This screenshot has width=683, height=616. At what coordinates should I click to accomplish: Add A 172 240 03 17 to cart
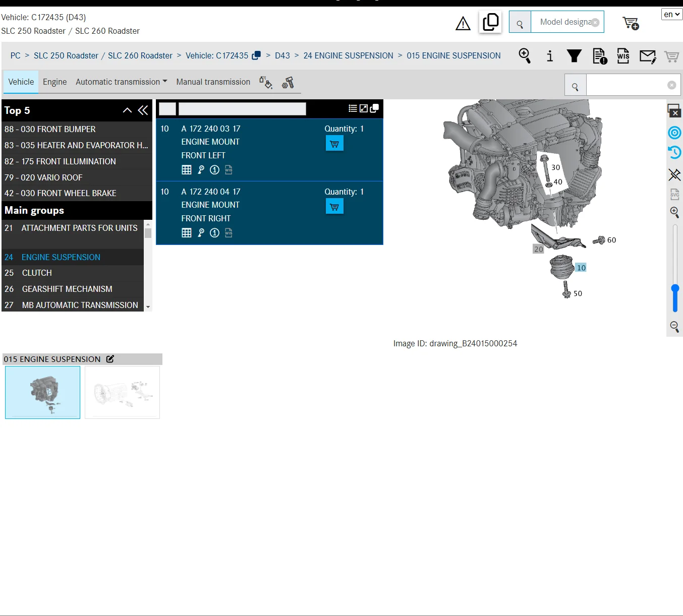pos(334,144)
